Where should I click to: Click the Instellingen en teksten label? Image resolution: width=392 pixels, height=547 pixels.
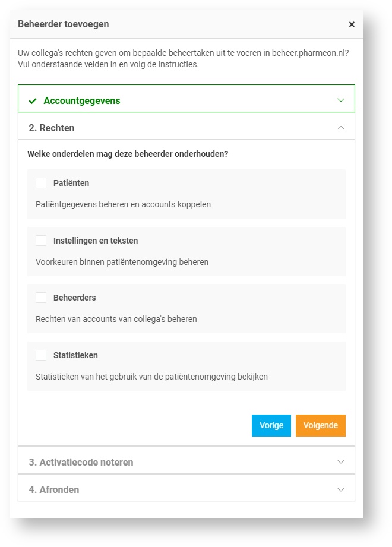[96, 241]
